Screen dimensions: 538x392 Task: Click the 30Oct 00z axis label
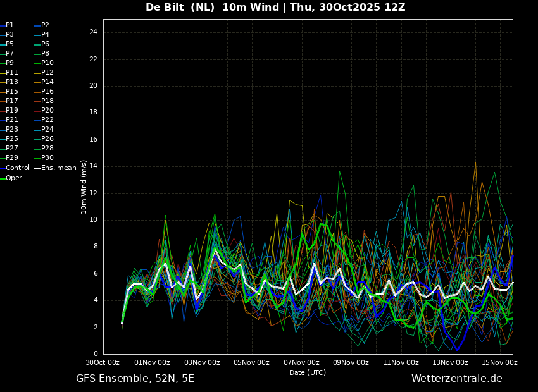[103, 362]
